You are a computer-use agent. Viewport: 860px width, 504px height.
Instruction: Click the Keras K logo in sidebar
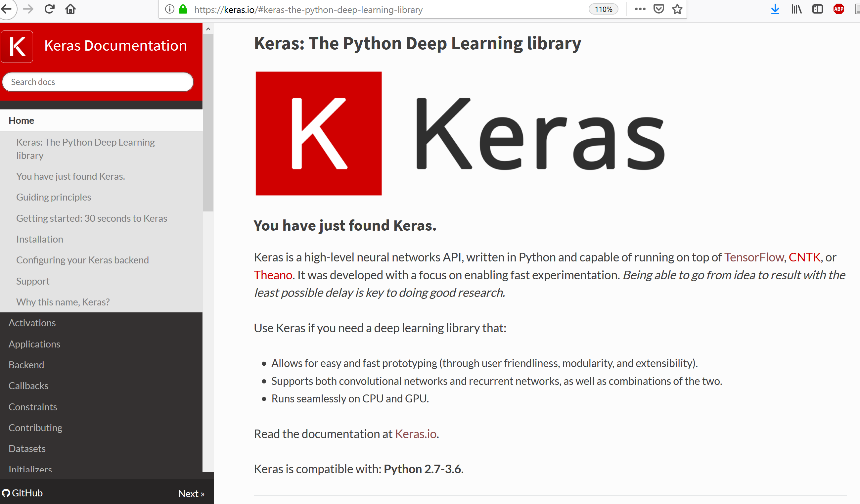click(17, 46)
